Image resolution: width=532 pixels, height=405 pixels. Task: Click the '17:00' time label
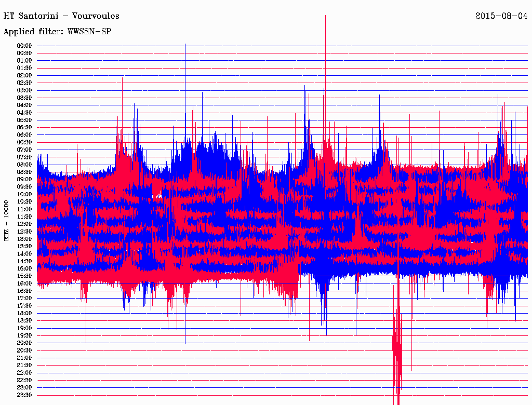coord(24,299)
